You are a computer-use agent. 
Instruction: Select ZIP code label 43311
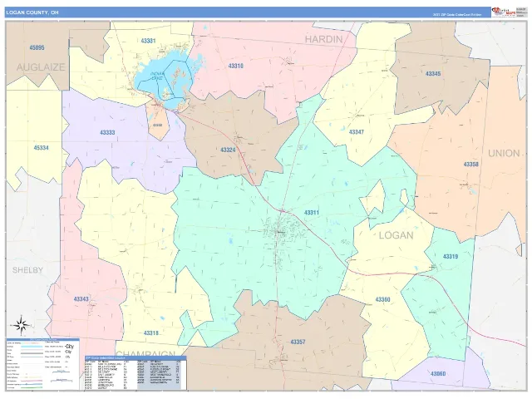pyautogui.click(x=312, y=213)
